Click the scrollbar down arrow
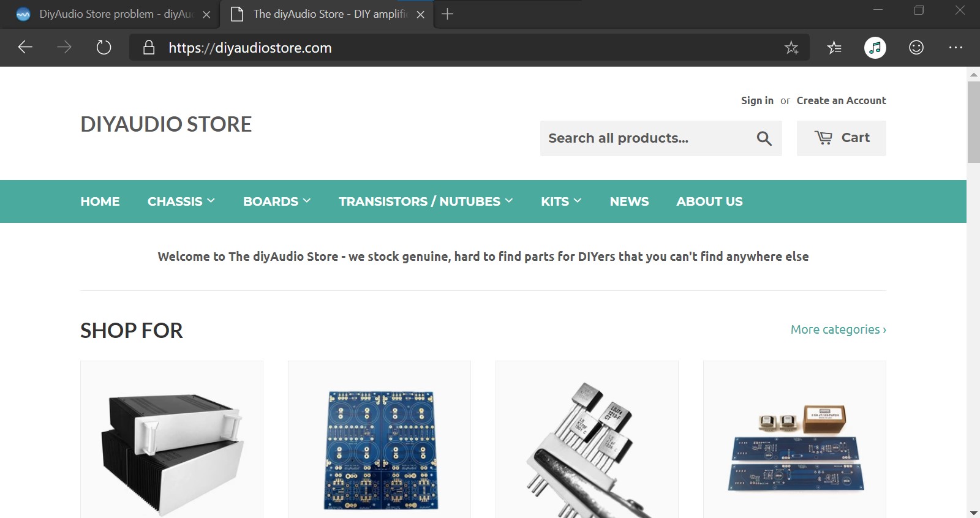Screen dimensions: 980x518 pos(973,512)
